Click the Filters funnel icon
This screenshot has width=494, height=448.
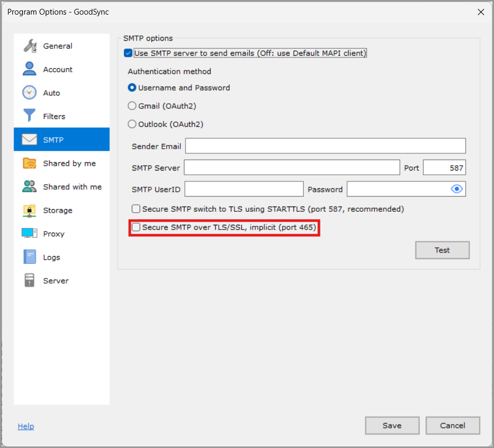(x=30, y=115)
